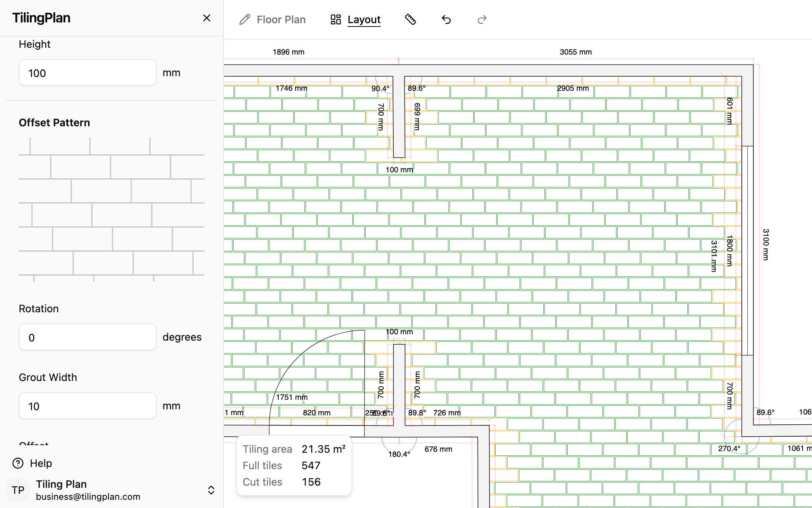Undo the last action
The height and width of the screenshot is (508, 812).
tap(446, 19)
